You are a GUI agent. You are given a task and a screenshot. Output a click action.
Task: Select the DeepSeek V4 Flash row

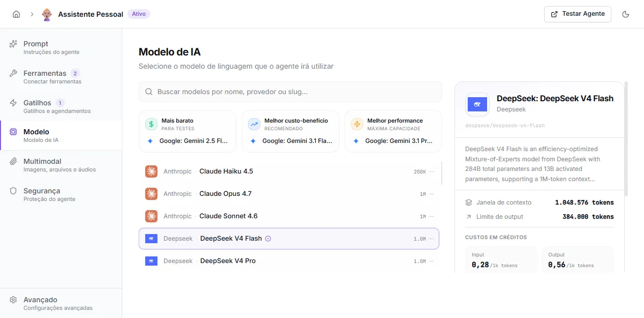coord(289,239)
